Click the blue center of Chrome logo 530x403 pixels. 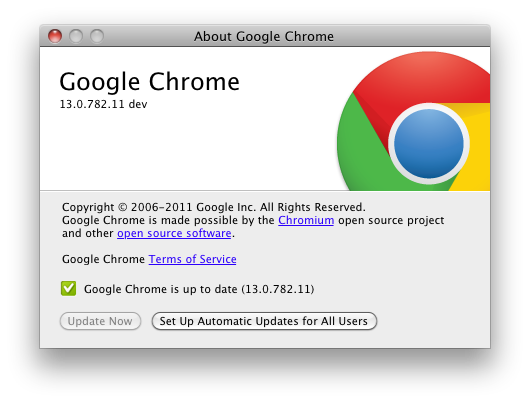429,144
